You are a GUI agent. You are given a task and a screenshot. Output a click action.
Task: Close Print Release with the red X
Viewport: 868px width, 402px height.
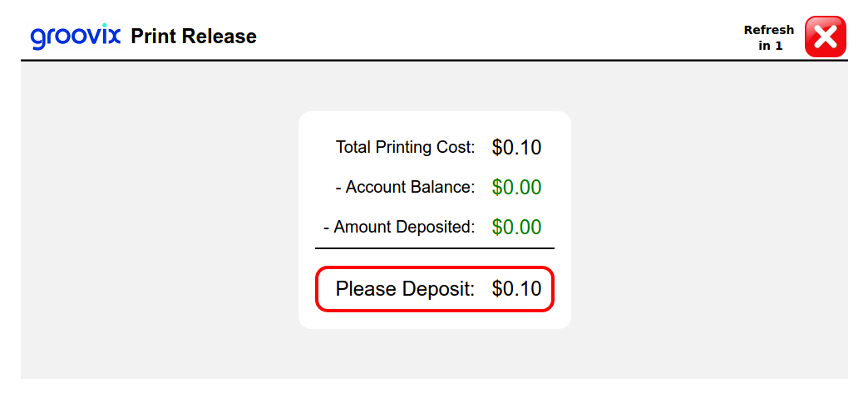825,37
